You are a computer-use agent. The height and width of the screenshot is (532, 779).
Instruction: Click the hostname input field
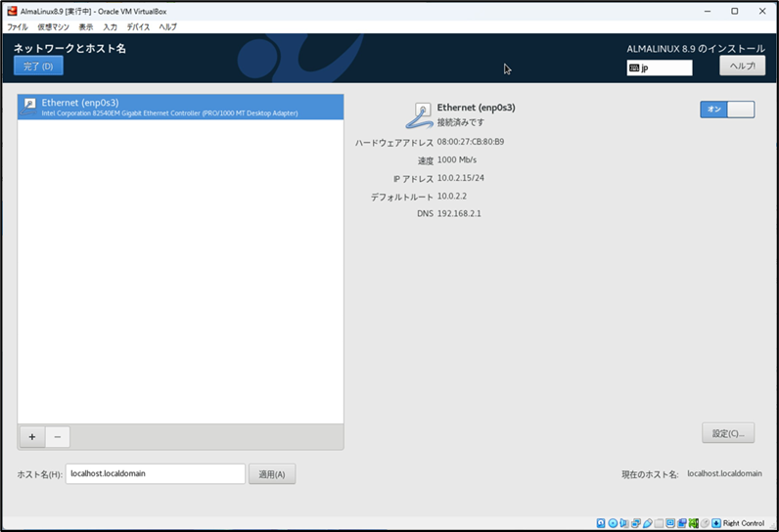(155, 474)
